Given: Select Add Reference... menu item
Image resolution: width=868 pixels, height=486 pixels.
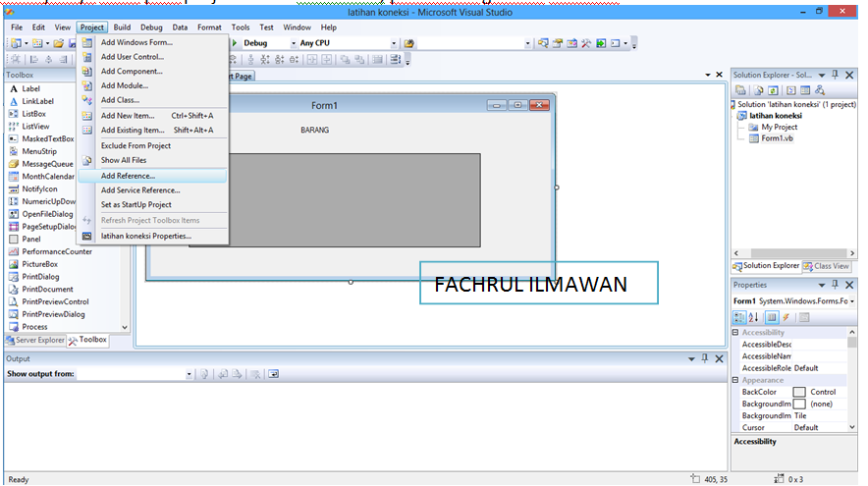Looking at the screenshot, I should click(152, 176).
